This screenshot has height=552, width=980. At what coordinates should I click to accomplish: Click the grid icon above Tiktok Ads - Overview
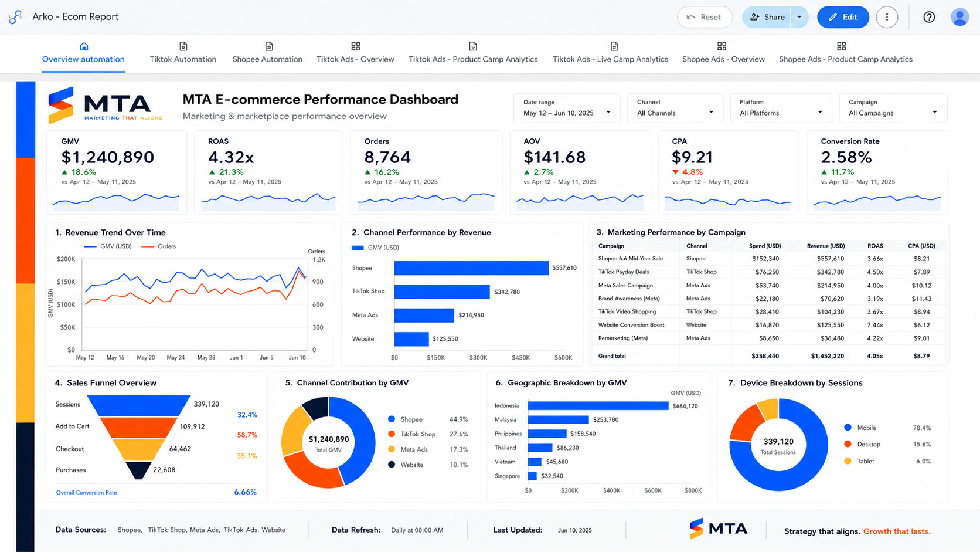point(356,46)
